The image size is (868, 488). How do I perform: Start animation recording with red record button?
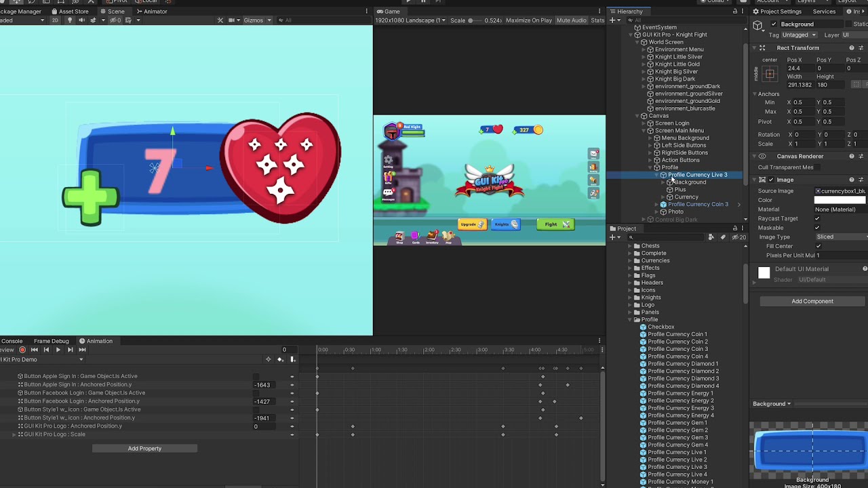click(x=22, y=350)
